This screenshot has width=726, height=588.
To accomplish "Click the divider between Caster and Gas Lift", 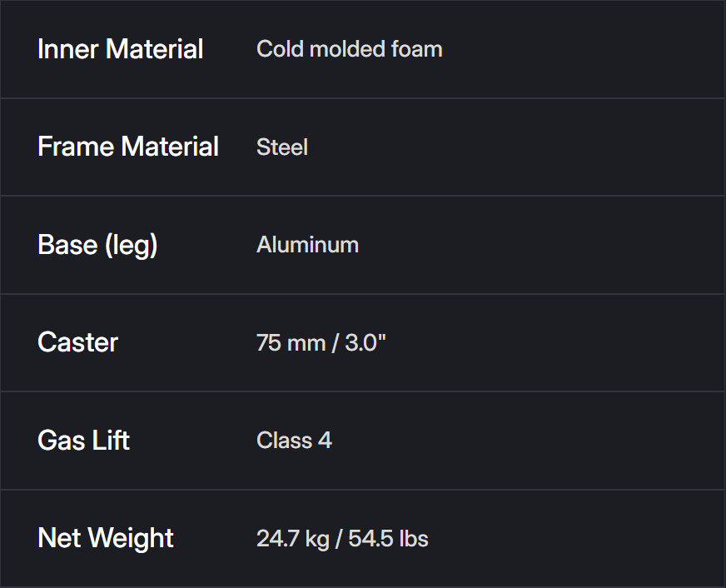I will [363, 391].
